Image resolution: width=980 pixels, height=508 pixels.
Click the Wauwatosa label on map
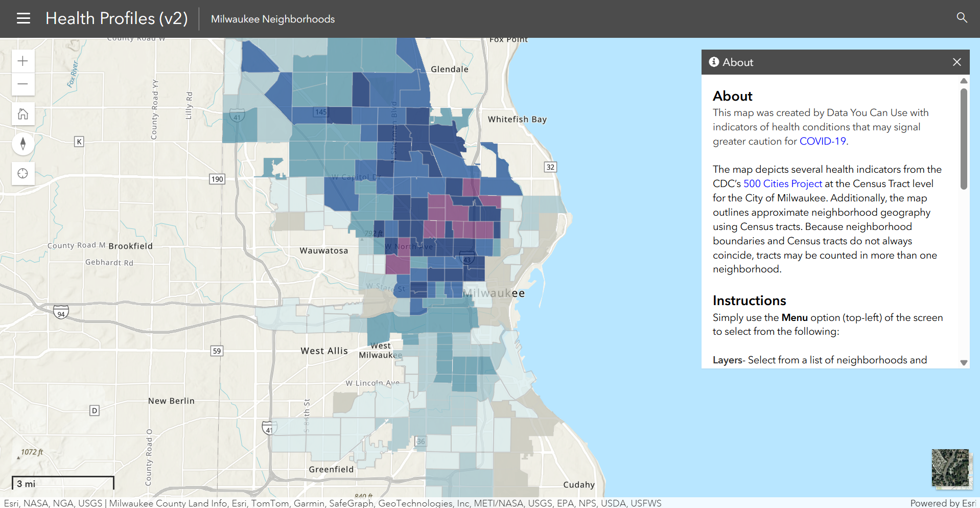click(323, 251)
